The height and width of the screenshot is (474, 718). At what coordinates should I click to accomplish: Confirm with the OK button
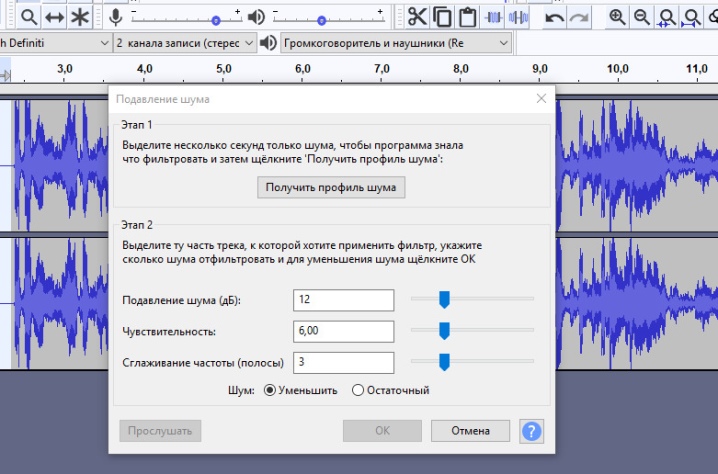coord(382,431)
